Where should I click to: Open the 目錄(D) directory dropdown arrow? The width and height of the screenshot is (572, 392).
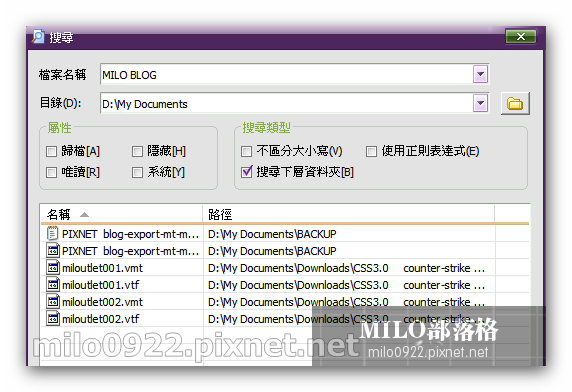[x=480, y=104]
